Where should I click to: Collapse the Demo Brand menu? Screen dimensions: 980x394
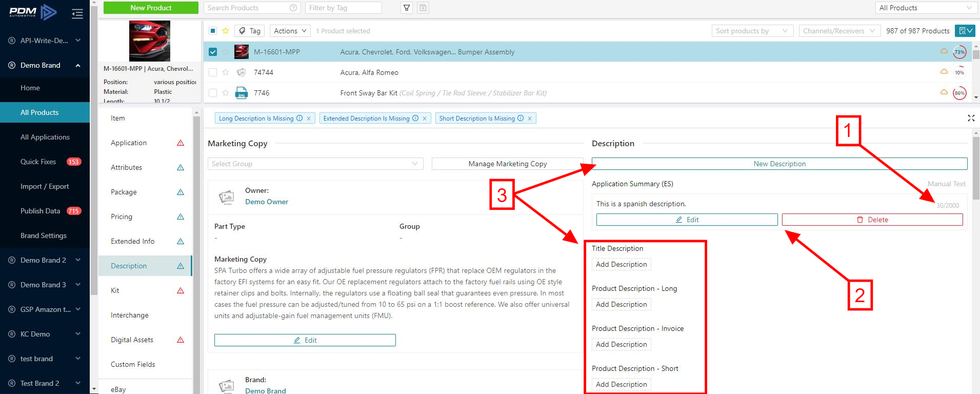pos(45,65)
